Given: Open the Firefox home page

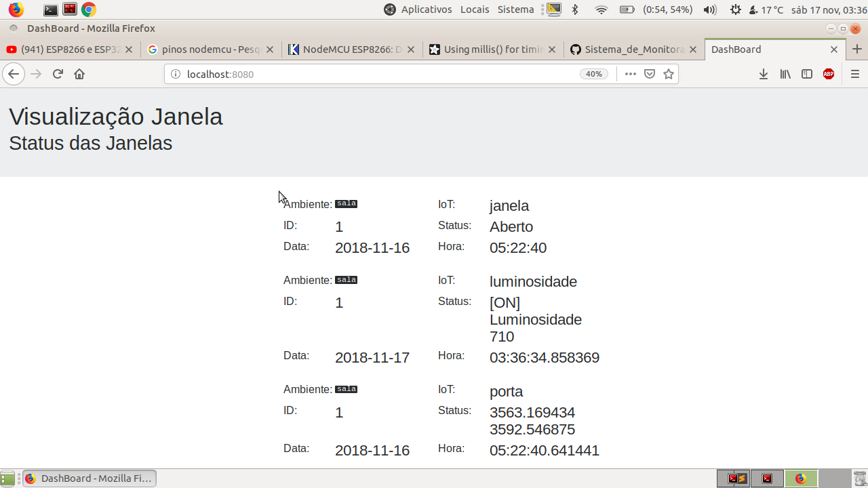Looking at the screenshot, I should click(x=79, y=74).
